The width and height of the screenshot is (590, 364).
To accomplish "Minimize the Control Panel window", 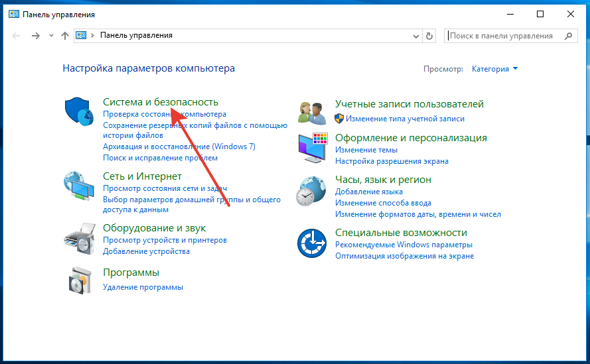I will coord(510,15).
